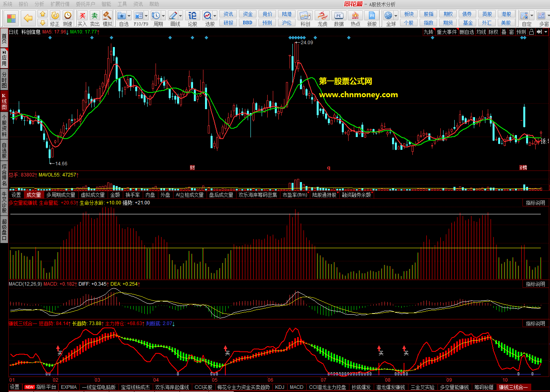550x392 pixels.
Task: Click the 选股 stock screener icon
Action: (x=207, y=16)
